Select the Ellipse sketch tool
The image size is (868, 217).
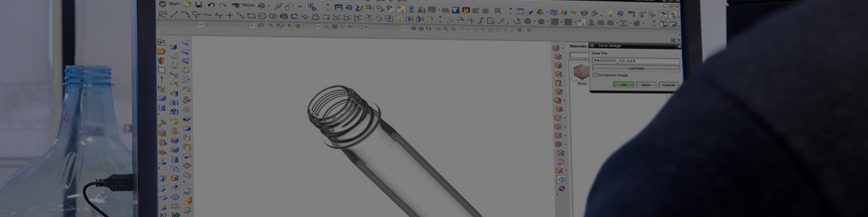click(x=273, y=16)
